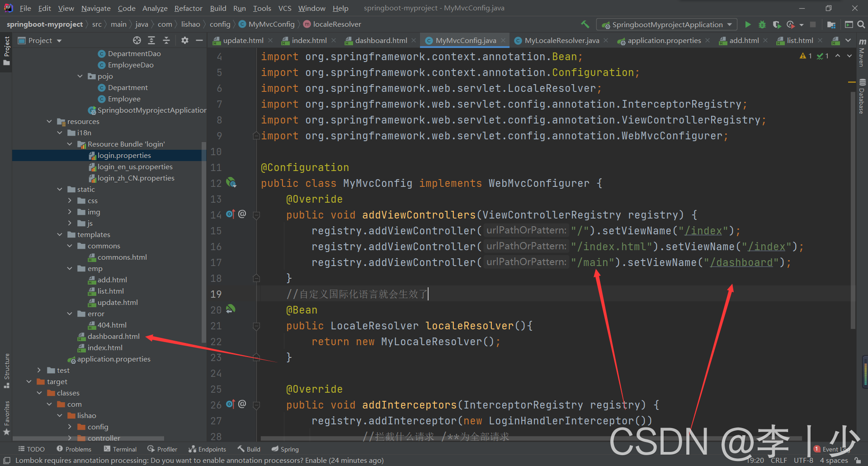Click Enable in the Lombok annotation notification
The image size is (868, 466).
[x=316, y=460]
